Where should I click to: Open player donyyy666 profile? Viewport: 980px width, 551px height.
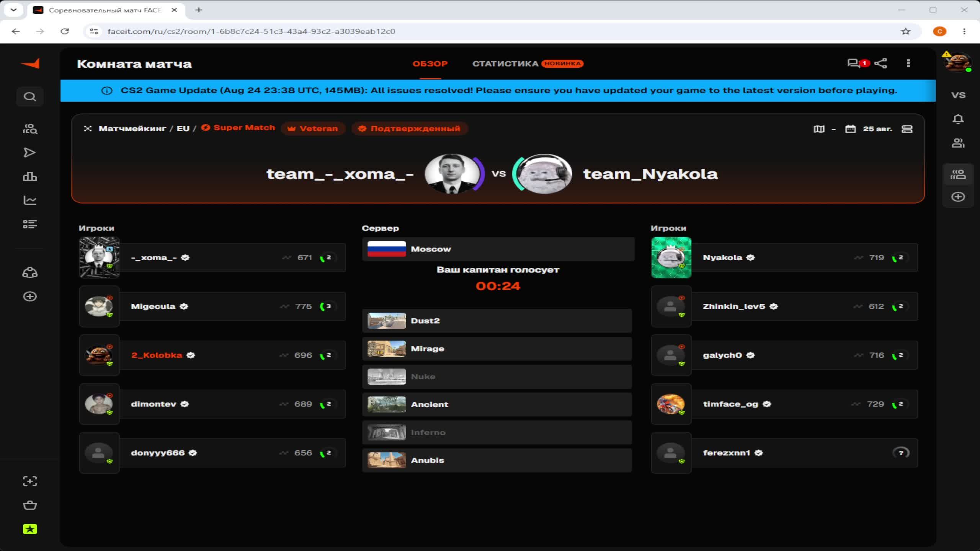[x=212, y=453]
